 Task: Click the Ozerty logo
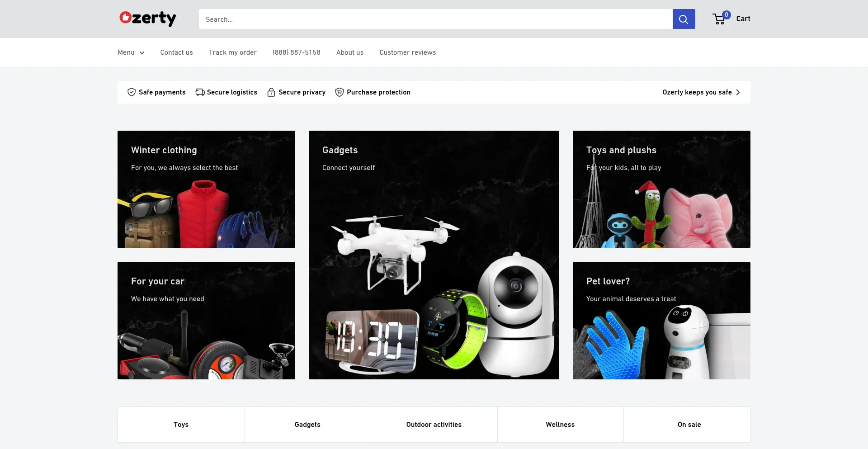[147, 19]
